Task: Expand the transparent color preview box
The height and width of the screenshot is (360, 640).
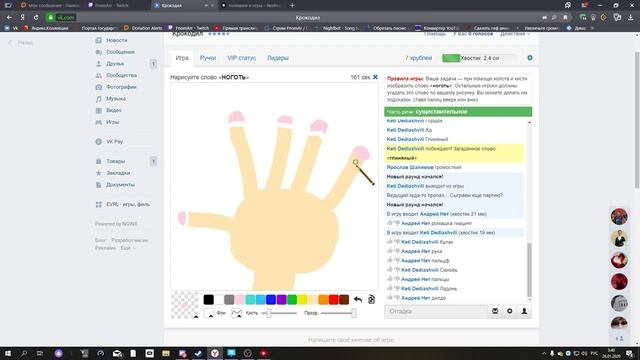Action: coord(184,305)
